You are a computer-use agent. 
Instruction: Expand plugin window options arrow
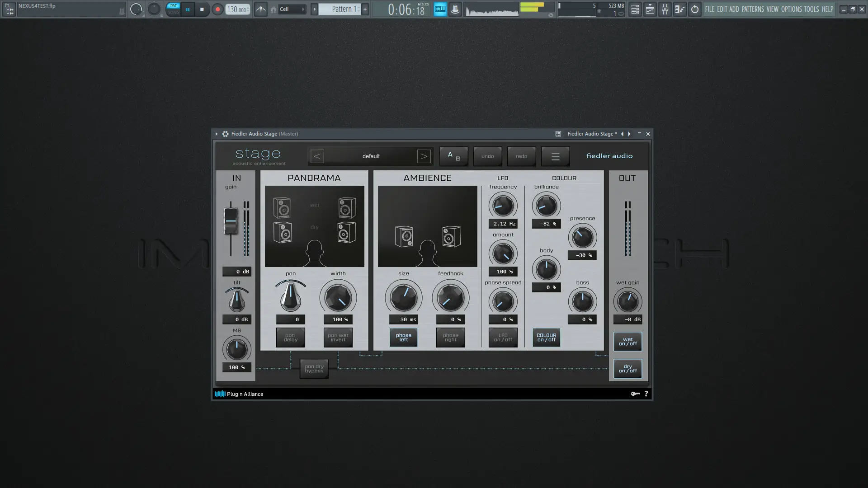(x=217, y=134)
